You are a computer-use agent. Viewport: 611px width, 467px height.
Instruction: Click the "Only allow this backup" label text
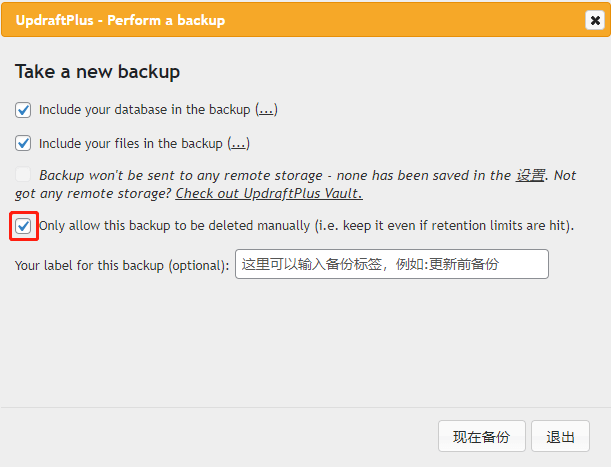point(306,226)
